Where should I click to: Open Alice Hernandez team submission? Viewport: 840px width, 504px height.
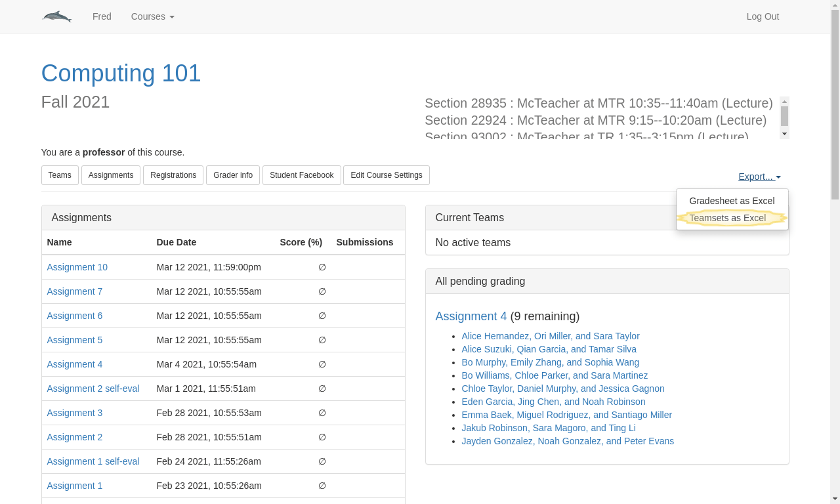pos(550,336)
